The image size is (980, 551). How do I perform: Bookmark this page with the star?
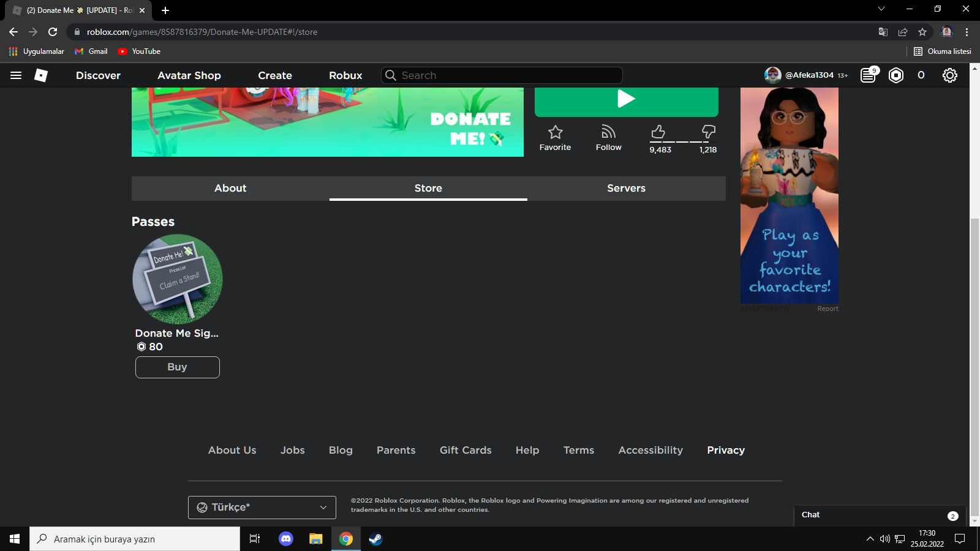pyautogui.click(x=922, y=32)
